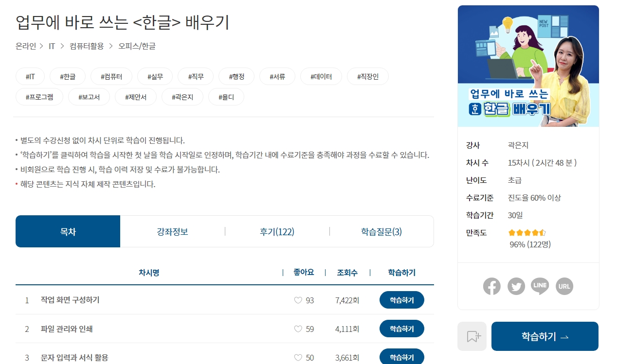
Task: Bookmark this course
Action: click(472, 336)
